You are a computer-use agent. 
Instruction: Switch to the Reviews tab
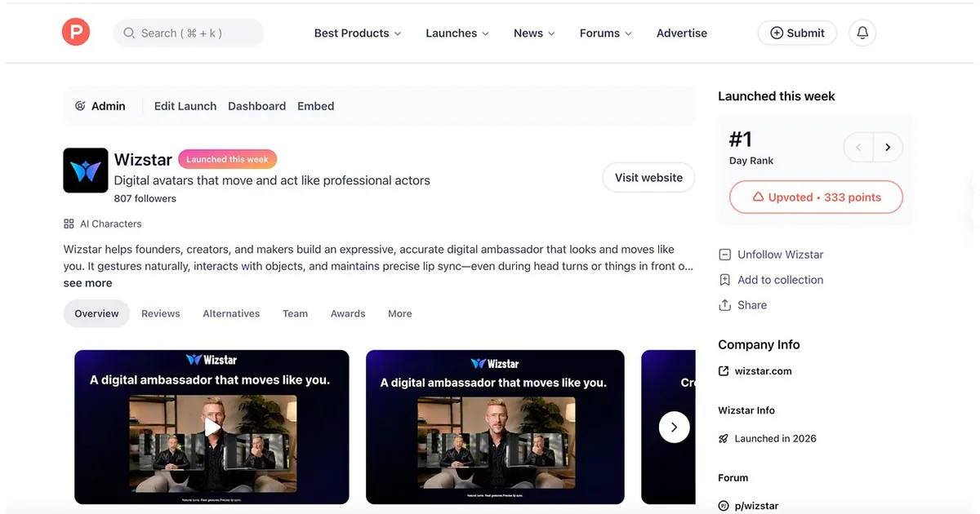pyautogui.click(x=160, y=313)
